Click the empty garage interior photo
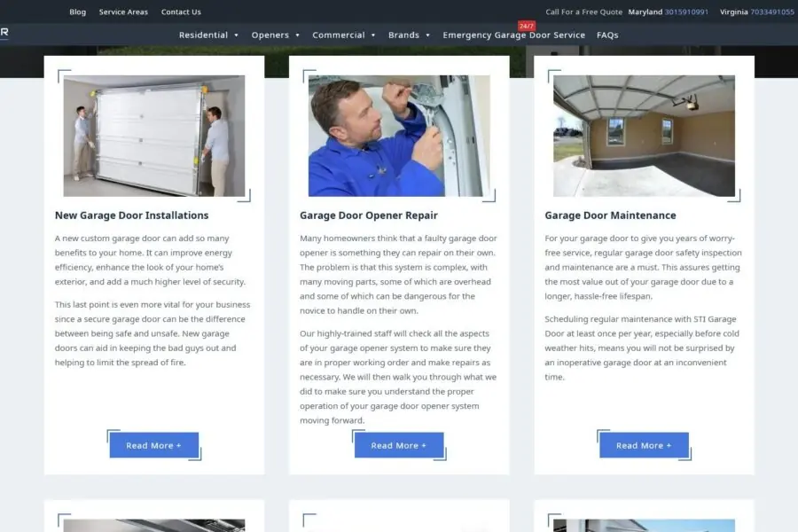 644,136
